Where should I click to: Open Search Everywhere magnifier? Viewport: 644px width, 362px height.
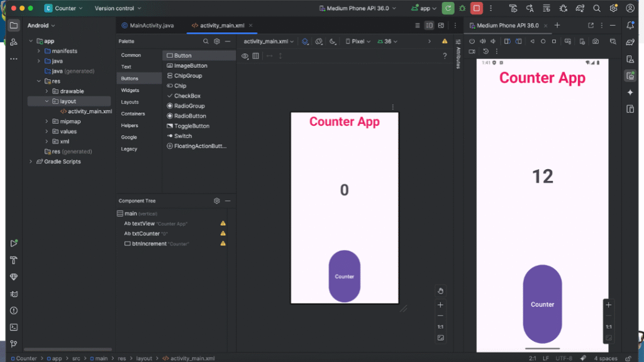[597, 9]
